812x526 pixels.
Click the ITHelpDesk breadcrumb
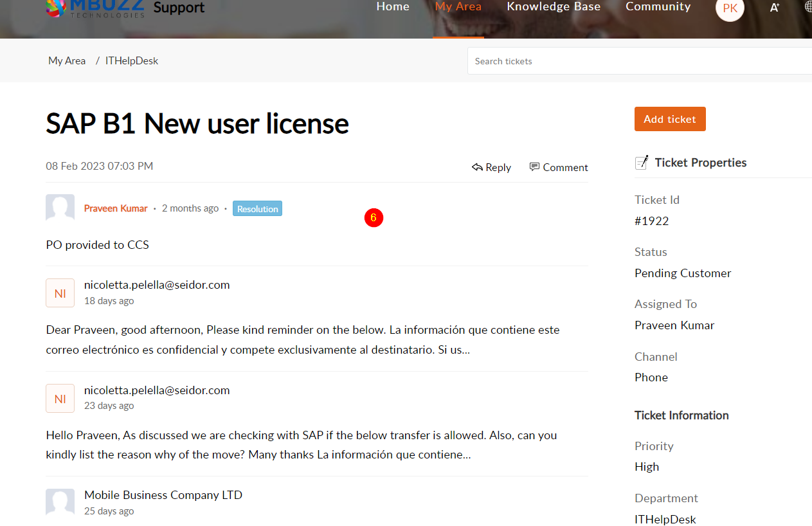(x=132, y=60)
